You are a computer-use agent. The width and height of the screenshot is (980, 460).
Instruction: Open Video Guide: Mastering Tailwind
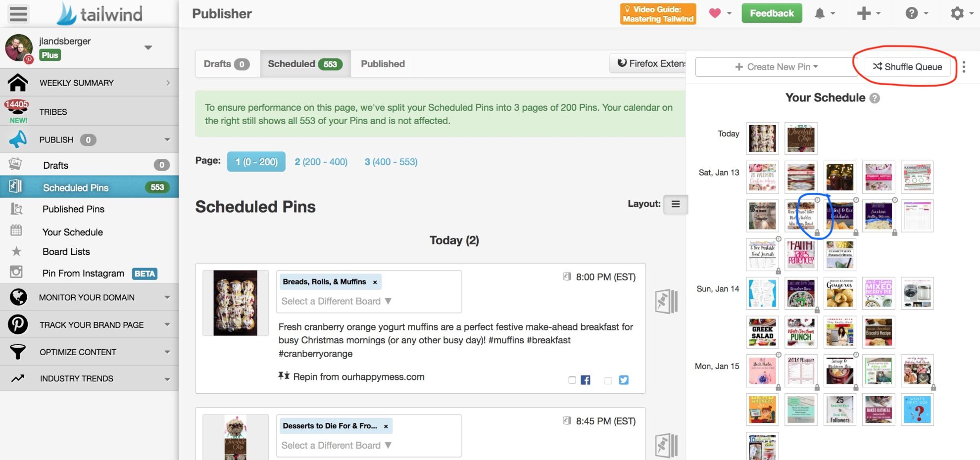[658, 14]
